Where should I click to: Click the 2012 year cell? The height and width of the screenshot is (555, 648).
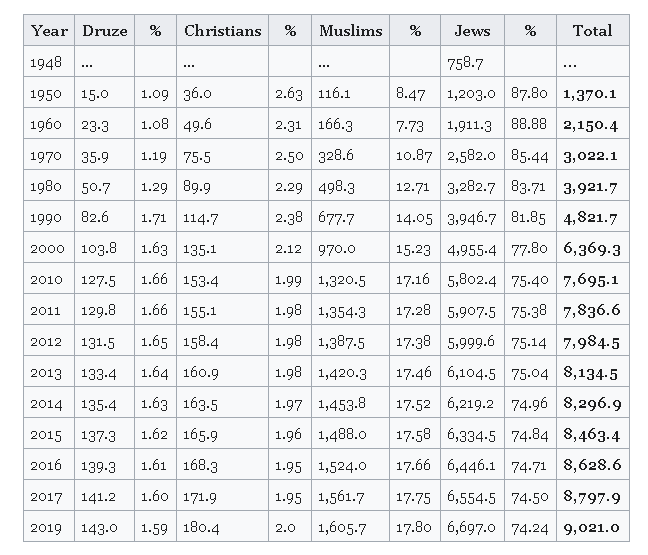coord(46,342)
